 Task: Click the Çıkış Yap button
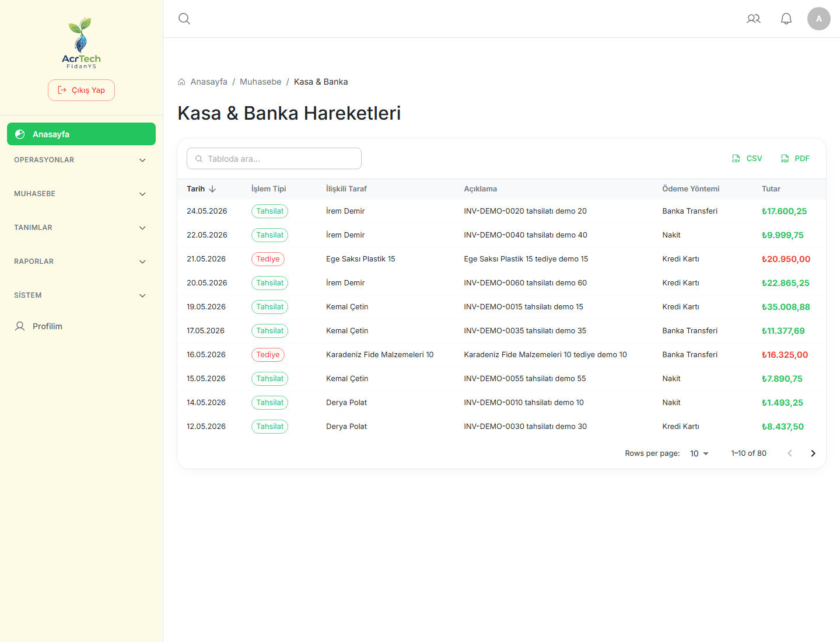(x=81, y=90)
